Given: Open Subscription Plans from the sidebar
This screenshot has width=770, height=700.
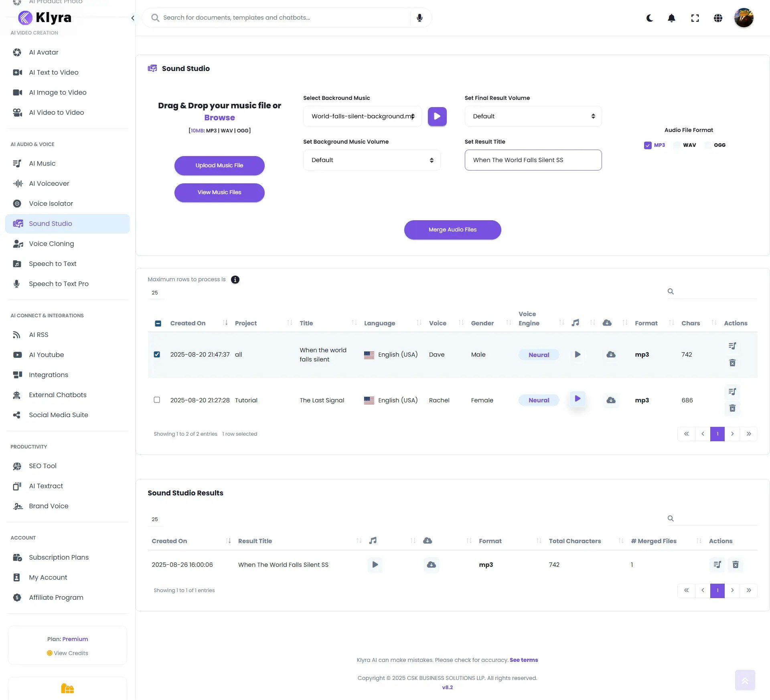Looking at the screenshot, I should point(59,557).
